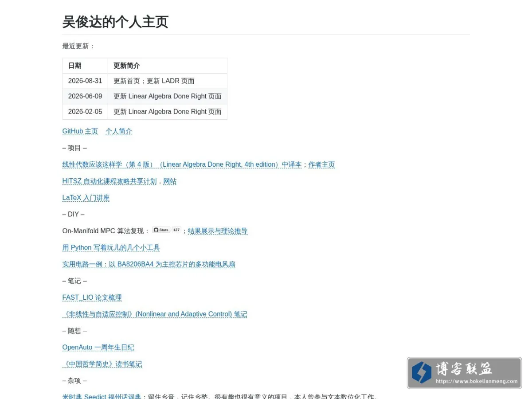Click the GitHub Stars badge
Viewport: 532px width, 399px height.
[161, 230]
